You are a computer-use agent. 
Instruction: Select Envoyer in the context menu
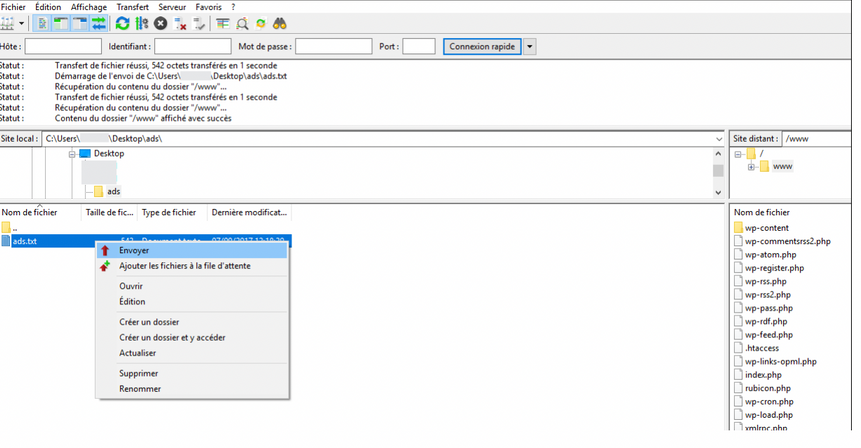coord(134,251)
